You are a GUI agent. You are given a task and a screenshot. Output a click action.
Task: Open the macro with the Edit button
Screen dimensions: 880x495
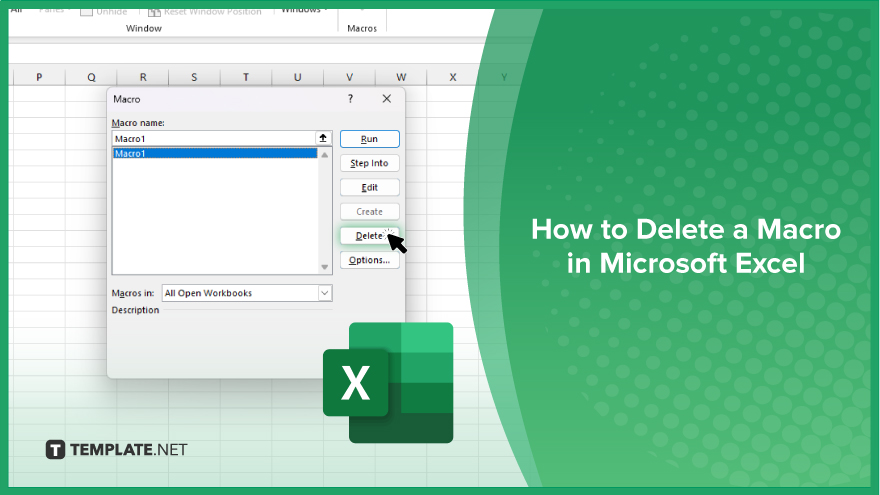tap(369, 187)
